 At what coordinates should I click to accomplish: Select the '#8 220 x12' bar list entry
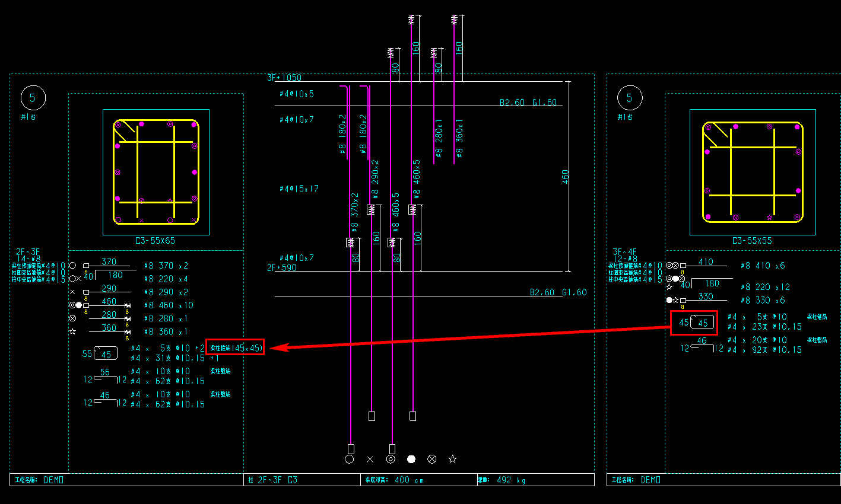pyautogui.click(x=766, y=287)
